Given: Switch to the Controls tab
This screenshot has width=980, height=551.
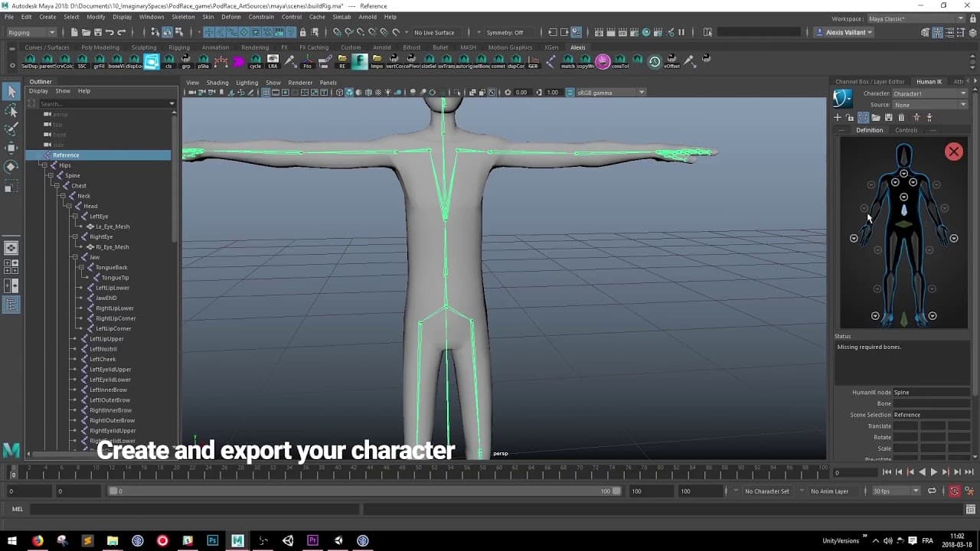Looking at the screenshot, I should click(906, 130).
